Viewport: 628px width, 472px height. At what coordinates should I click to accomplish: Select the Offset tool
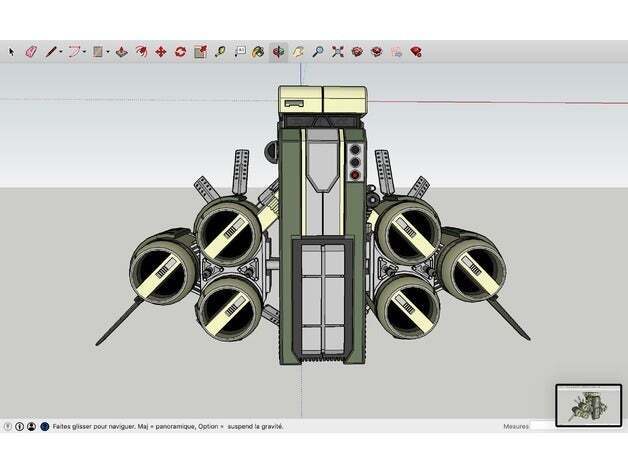pos(141,52)
